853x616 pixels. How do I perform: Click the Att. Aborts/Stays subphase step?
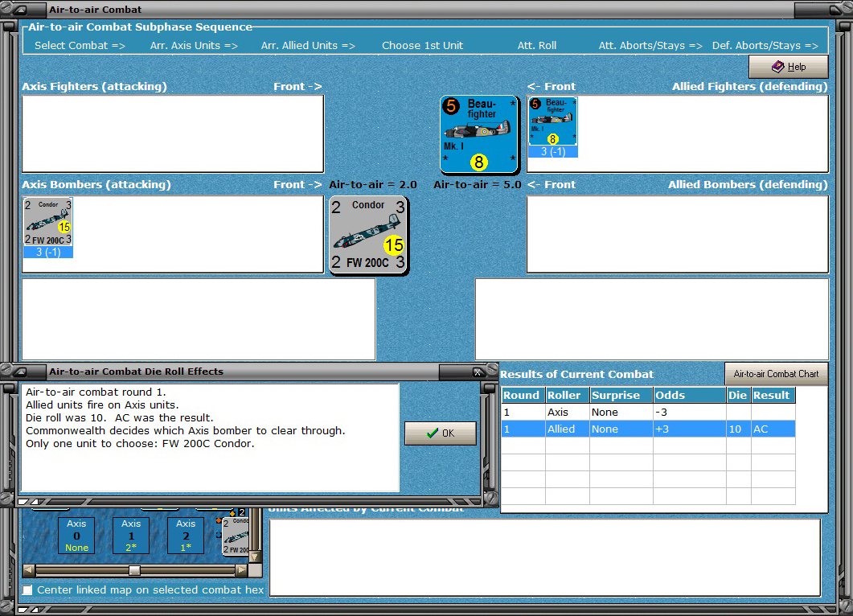click(650, 46)
